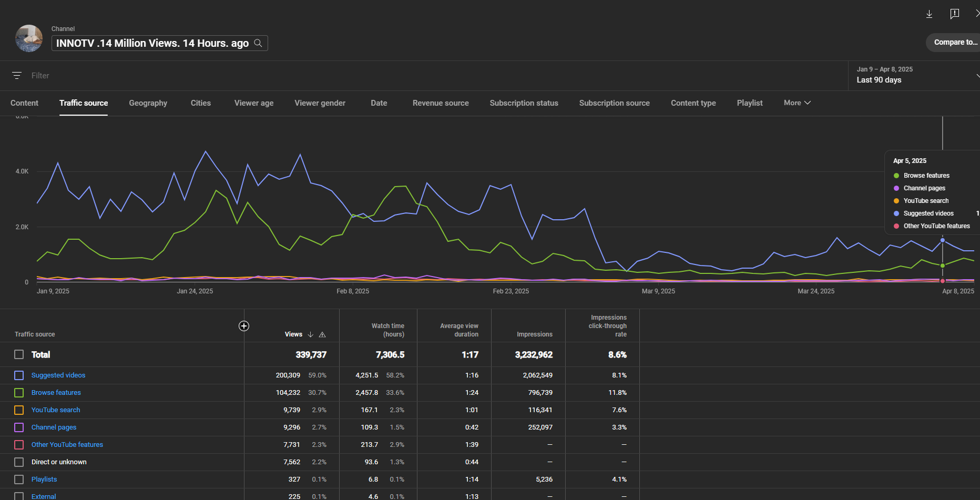Click the filter lines icon
Screen dimensions: 980x500
[17, 76]
